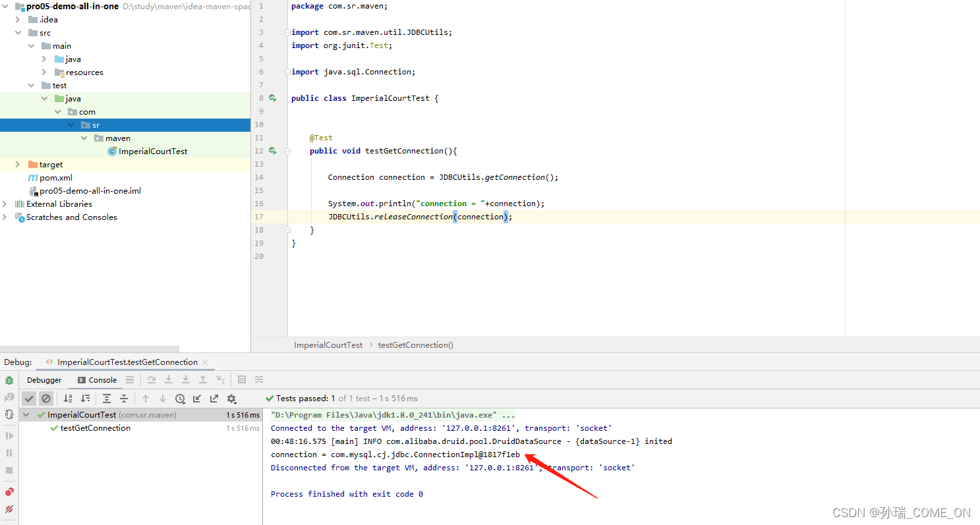
Task: Select com package in tree
Action: click(87, 111)
